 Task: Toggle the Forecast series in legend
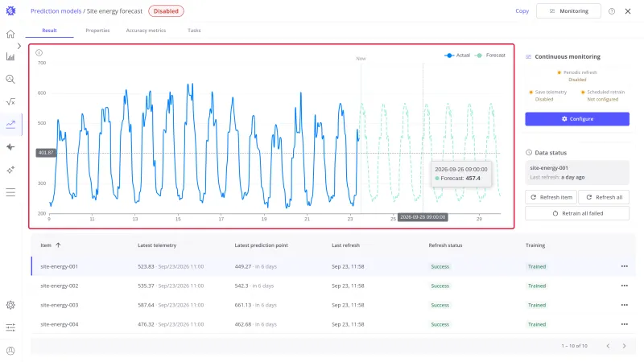click(x=490, y=55)
